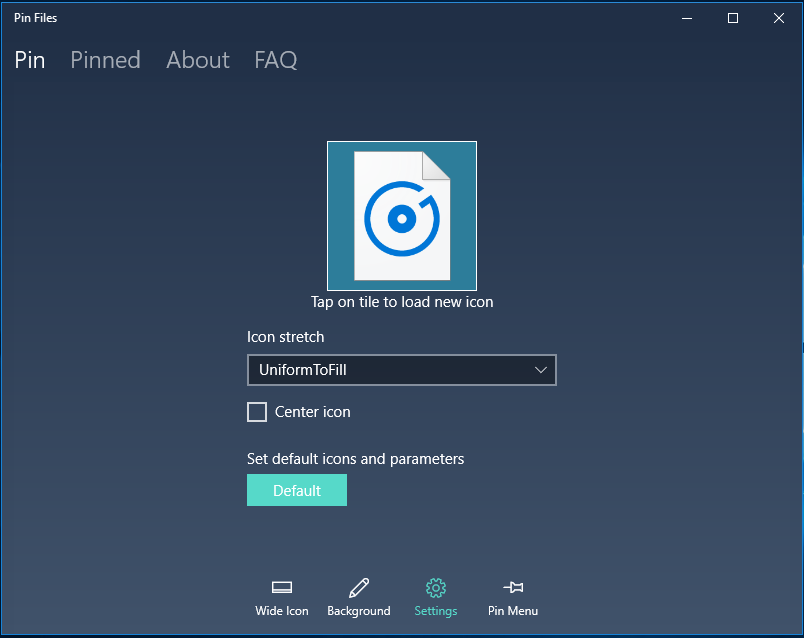
Task: Click the 'Set default icons and parameters' text
Action: (355, 459)
